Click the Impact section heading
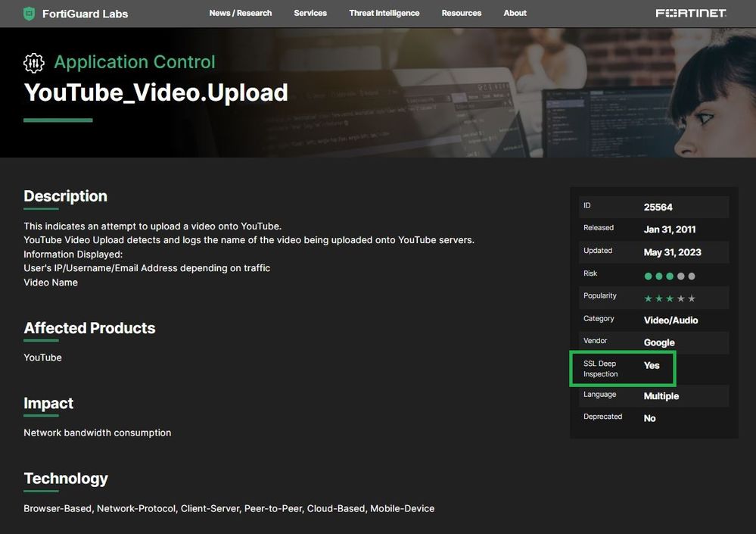Screen dimensions: 756x534 point(48,403)
